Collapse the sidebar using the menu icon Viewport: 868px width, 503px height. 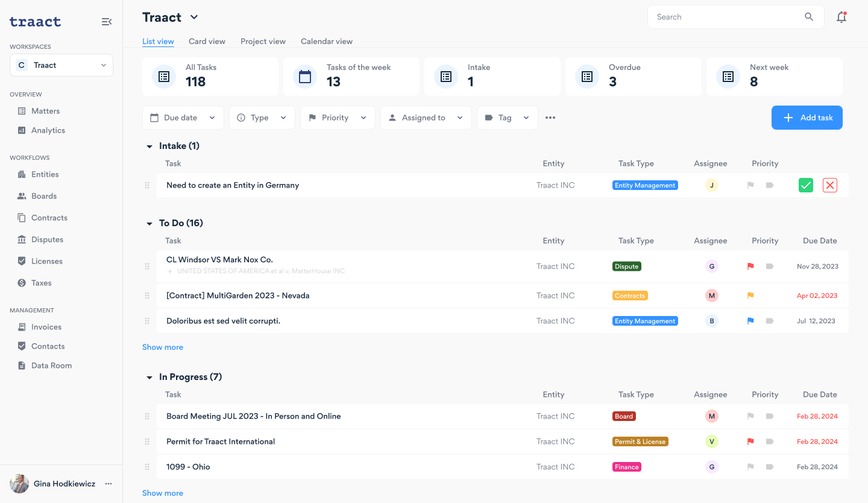[x=107, y=22]
